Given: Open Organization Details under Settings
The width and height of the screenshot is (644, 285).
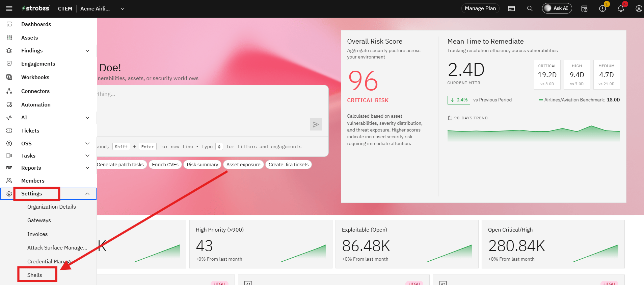Looking at the screenshot, I should tap(51, 207).
